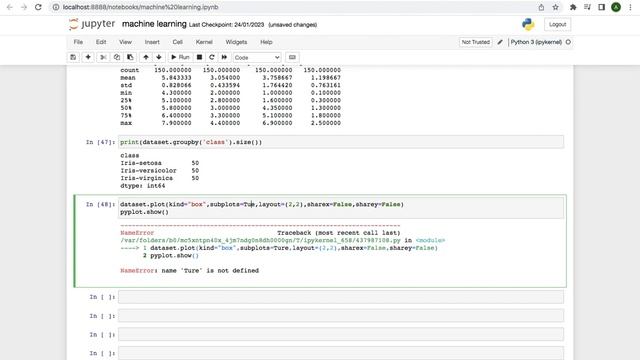
Task: Click the Traceback (most recent call last) text
Action: coord(338,233)
